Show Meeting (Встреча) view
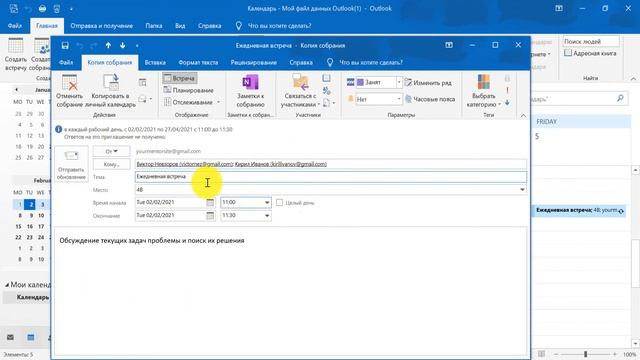This screenshot has width=640, height=360. click(180, 78)
